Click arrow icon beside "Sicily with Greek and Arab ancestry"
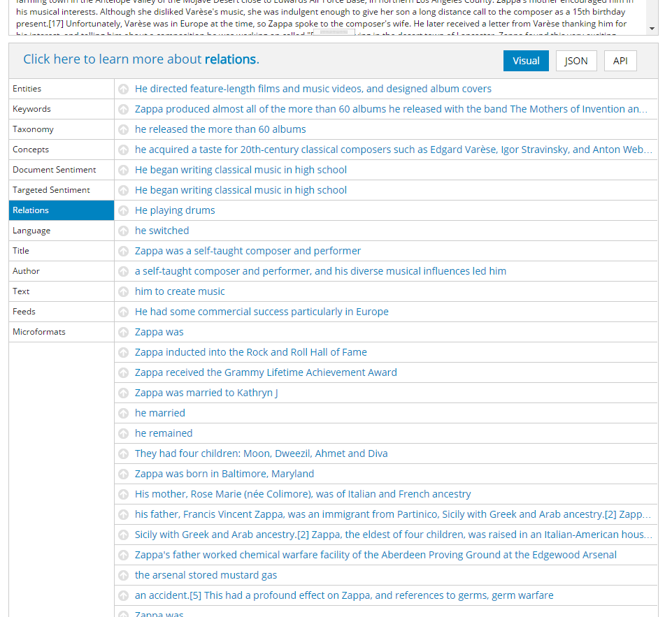Viewport: 672px width, 617px height. [124, 535]
